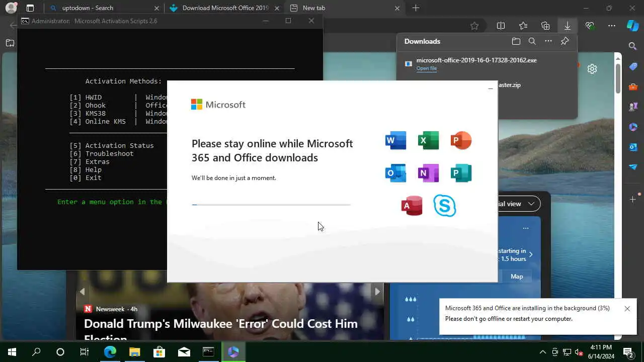Open a new browser tab
Screen dimensions: 644x362
[x=416, y=8]
